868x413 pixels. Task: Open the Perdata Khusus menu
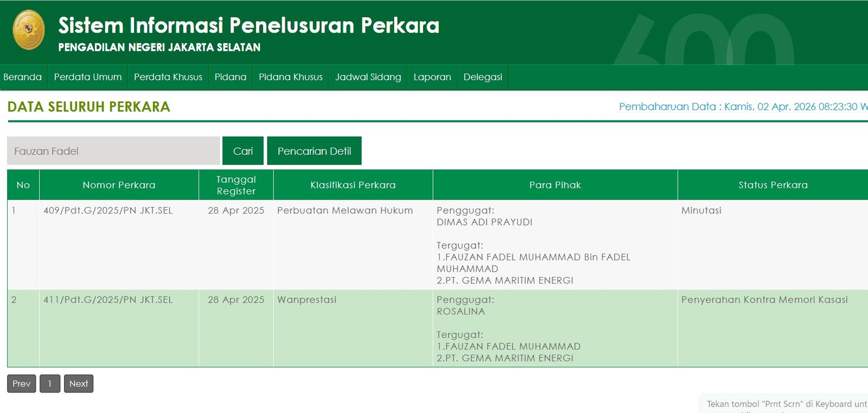click(168, 77)
